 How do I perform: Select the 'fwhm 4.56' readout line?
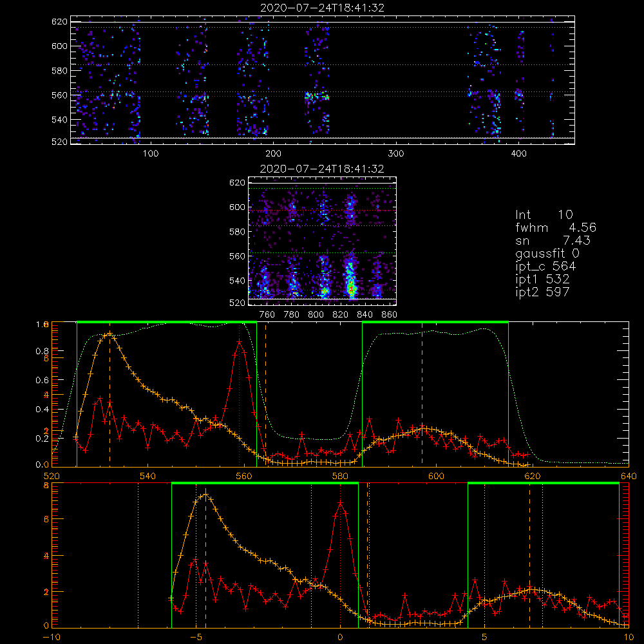pos(556,227)
